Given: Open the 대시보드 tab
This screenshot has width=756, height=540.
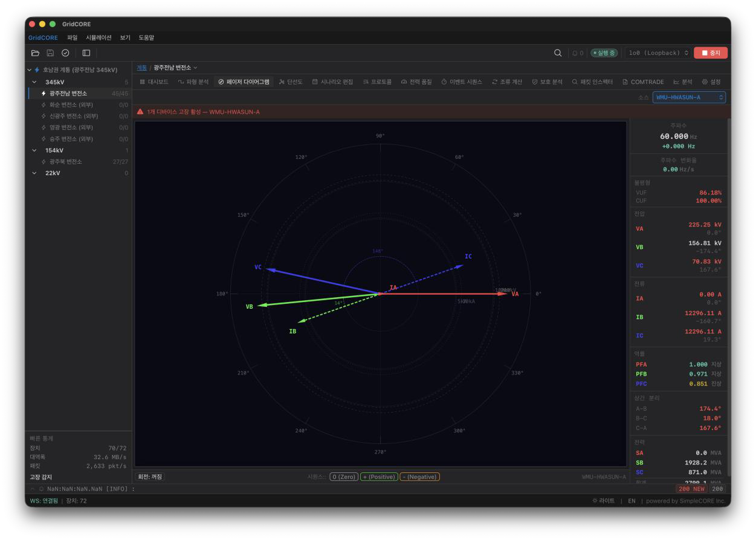Looking at the screenshot, I should tap(154, 82).
